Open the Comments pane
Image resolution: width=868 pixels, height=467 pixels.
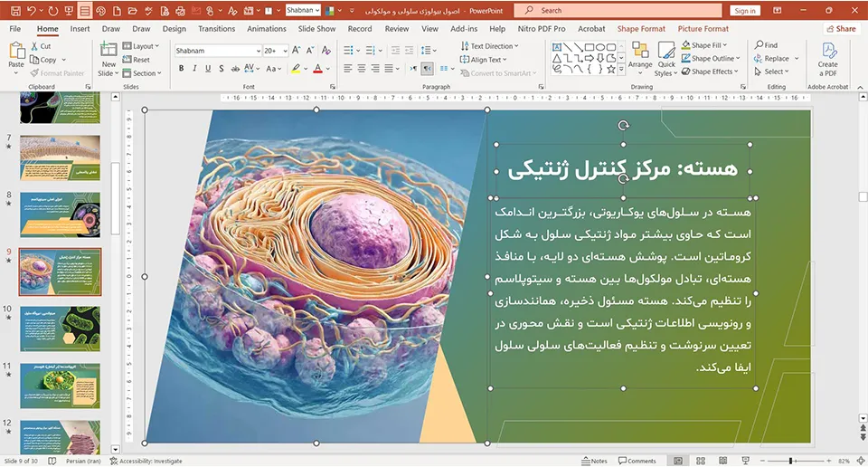pos(637,461)
